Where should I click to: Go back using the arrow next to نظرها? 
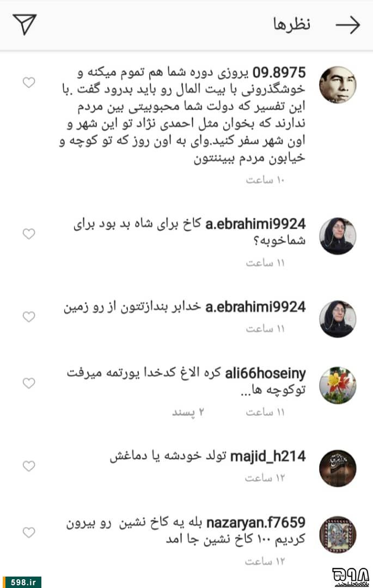pos(347,24)
